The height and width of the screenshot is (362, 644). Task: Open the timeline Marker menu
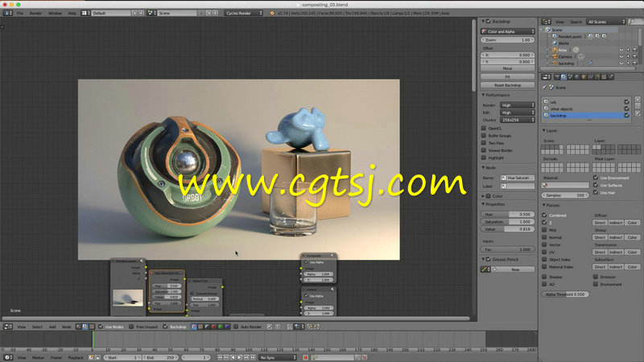pyautogui.click(x=38, y=357)
